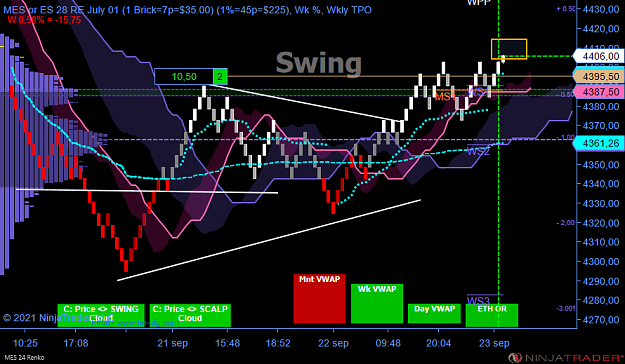625x364 pixels.
Task: Click the 18:52 time axis label
Action: 278,343
